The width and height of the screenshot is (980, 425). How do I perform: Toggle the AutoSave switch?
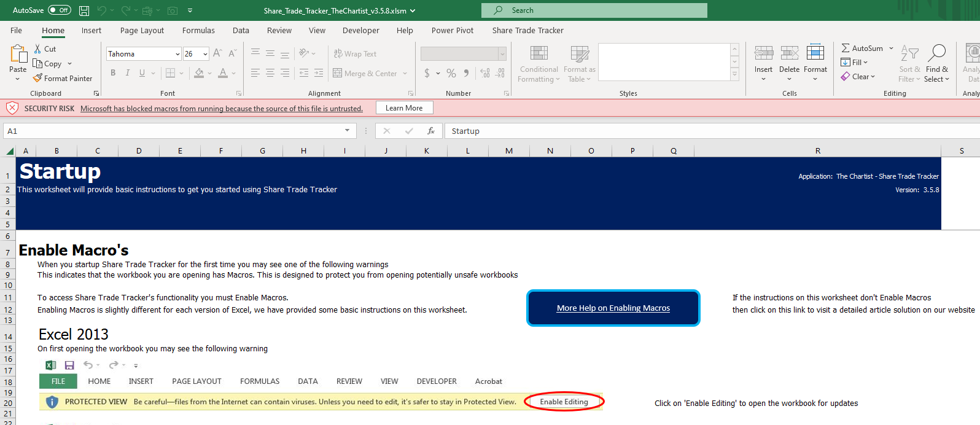[60, 10]
